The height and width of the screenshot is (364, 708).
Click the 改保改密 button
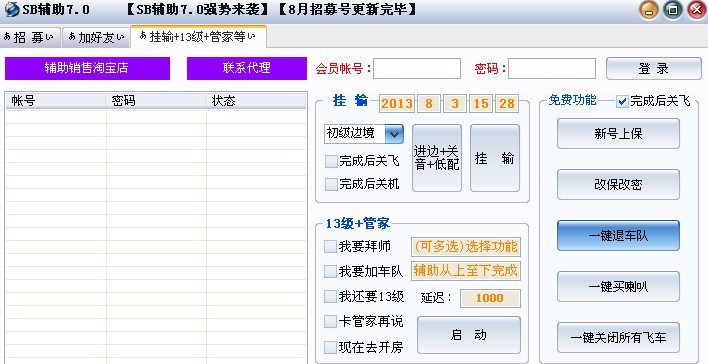(x=618, y=184)
